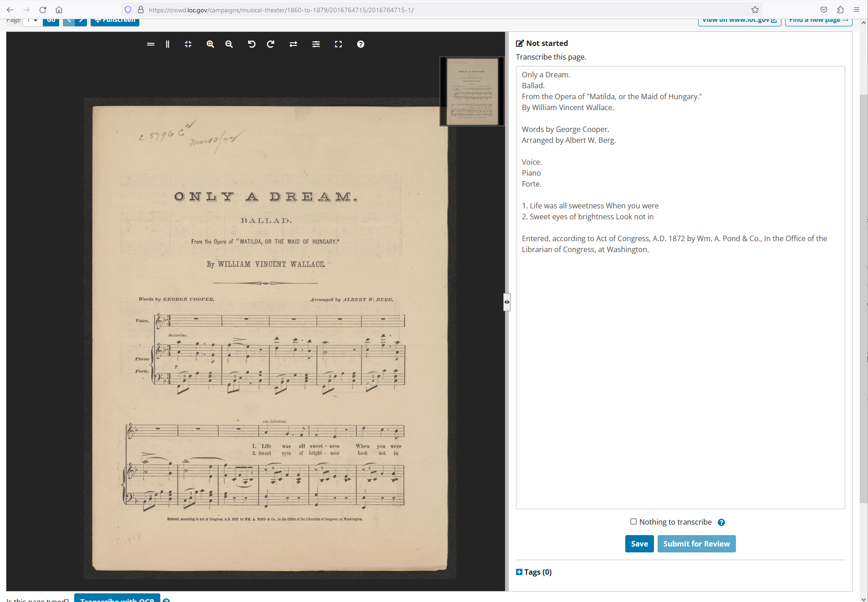Open help for Nothing to transcribe
This screenshot has width=868, height=602.
[x=721, y=522]
